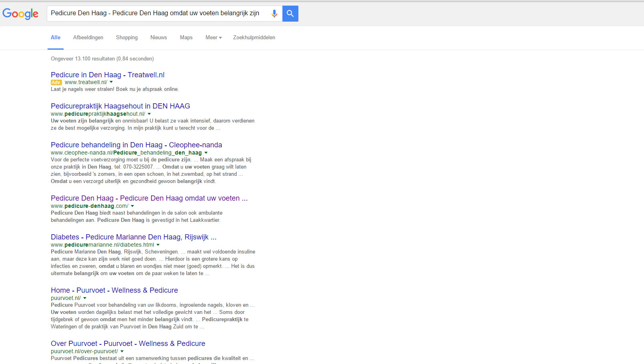
Task: Expand arrow next to cleophee-nanda.nl URL
Action: click(x=206, y=153)
